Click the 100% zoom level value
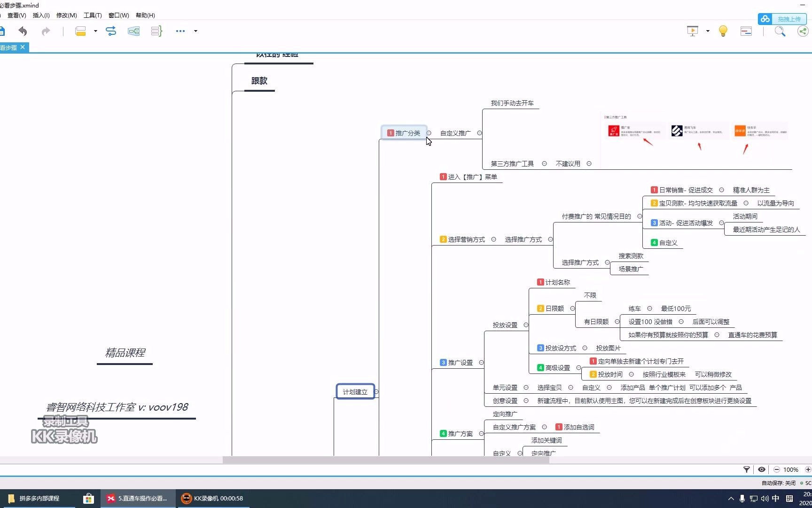 [791, 469]
